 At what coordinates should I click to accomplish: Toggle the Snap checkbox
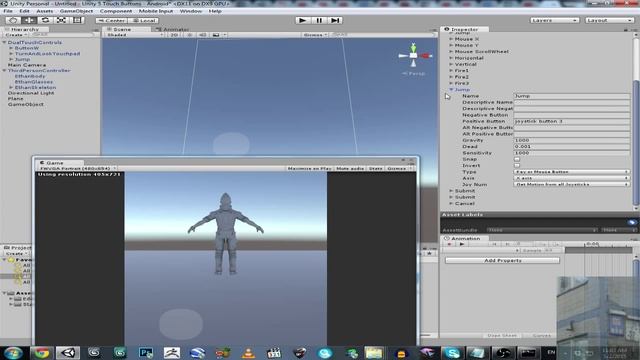pyautogui.click(x=517, y=159)
